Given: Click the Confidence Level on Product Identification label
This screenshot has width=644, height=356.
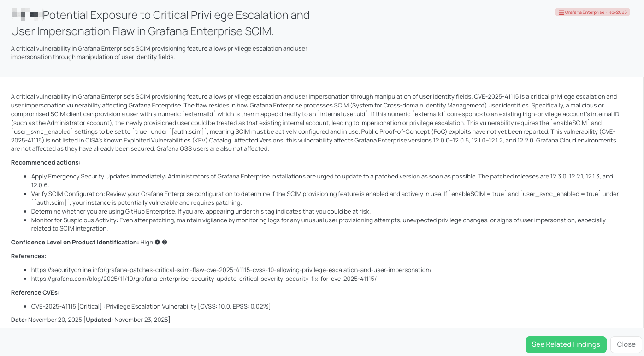Looking at the screenshot, I should pyautogui.click(x=75, y=242).
